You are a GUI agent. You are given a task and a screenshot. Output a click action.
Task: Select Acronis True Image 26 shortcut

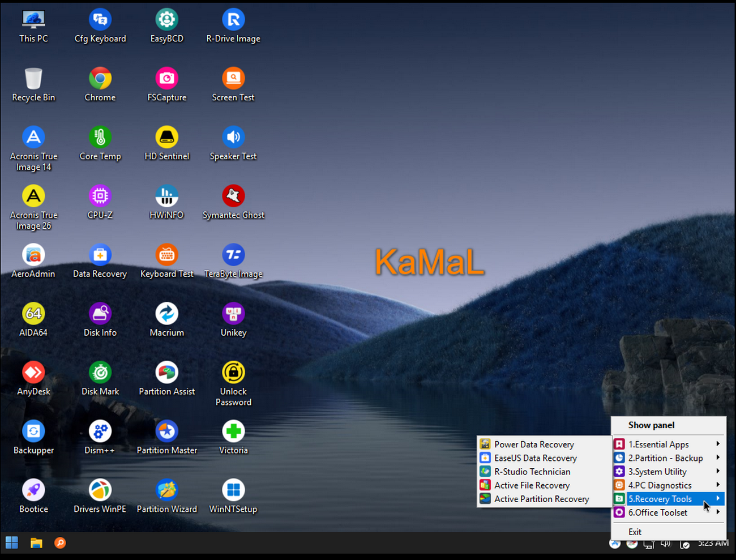point(33,208)
